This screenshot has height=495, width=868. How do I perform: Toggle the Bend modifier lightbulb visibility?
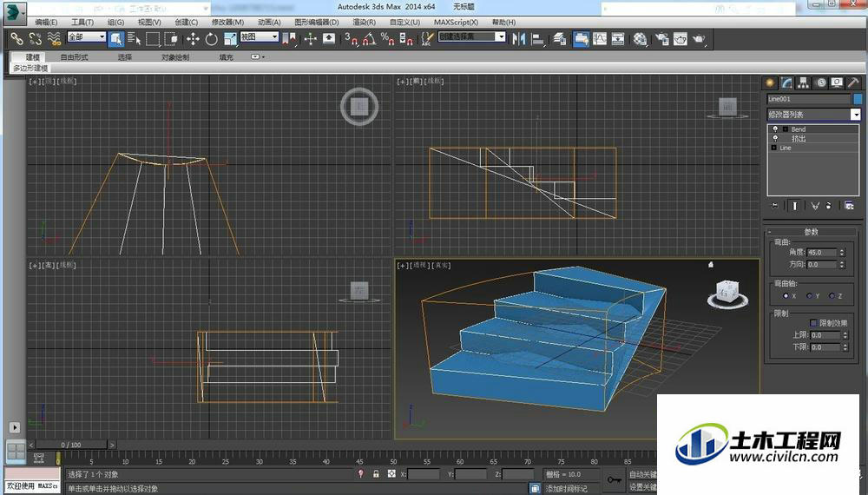tap(775, 129)
